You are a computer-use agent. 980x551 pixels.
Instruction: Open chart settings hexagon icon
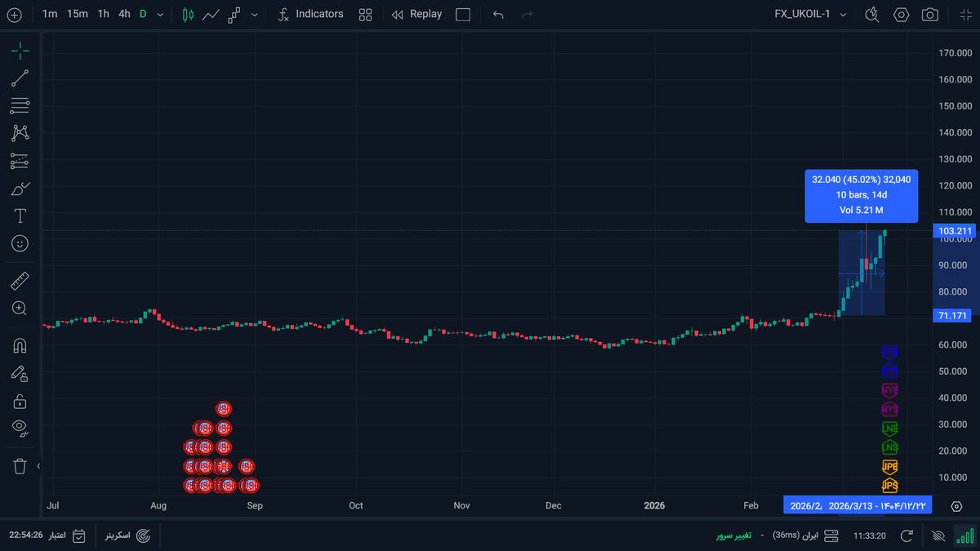(902, 15)
